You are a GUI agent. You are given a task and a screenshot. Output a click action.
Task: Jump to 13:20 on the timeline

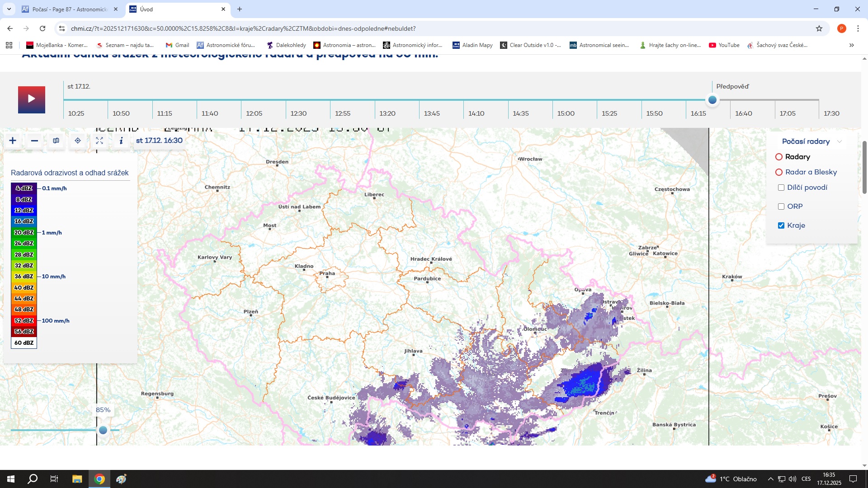387,113
